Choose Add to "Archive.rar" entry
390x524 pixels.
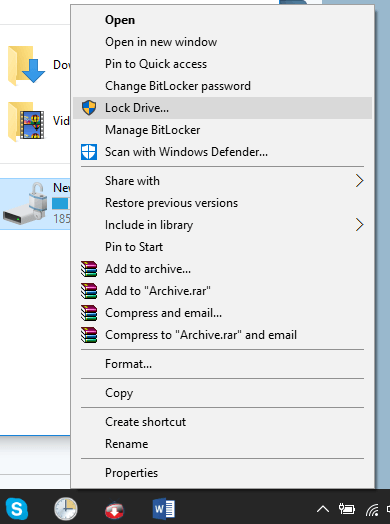click(223, 291)
